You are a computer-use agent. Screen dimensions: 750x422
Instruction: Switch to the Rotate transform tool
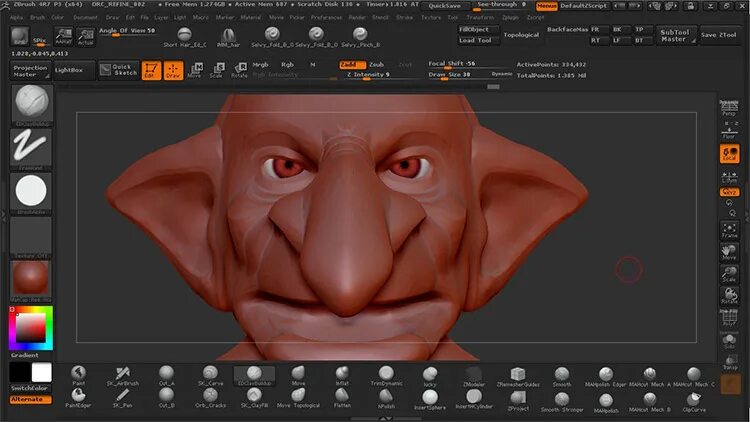click(x=239, y=70)
